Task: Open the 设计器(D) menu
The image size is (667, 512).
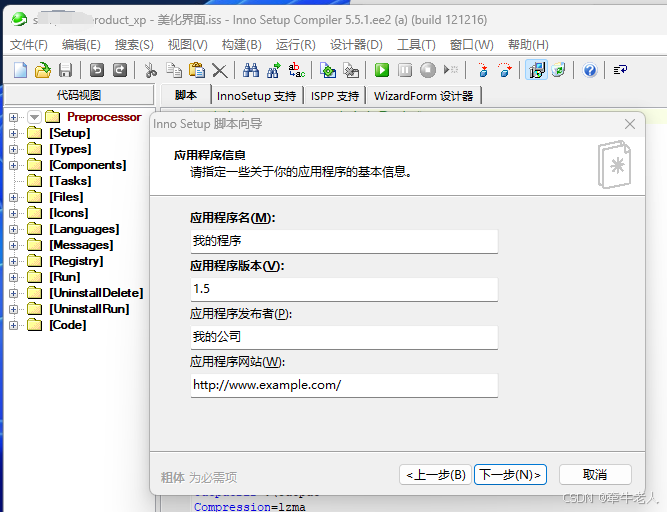Action: [x=356, y=45]
